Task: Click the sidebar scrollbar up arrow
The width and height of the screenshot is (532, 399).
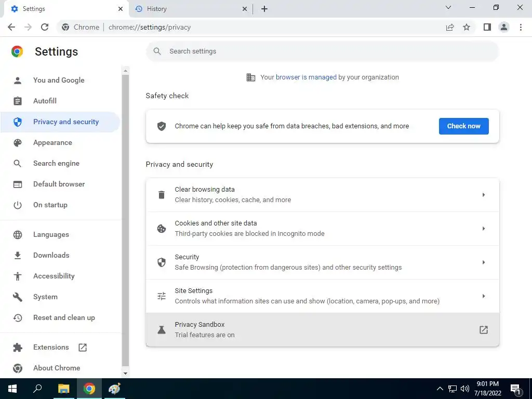Action: 126,71
